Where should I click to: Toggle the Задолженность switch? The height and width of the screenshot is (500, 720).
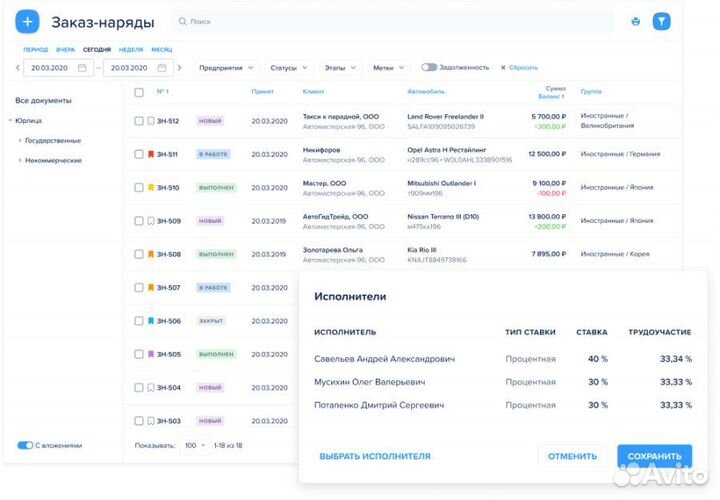pyautogui.click(x=429, y=67)
